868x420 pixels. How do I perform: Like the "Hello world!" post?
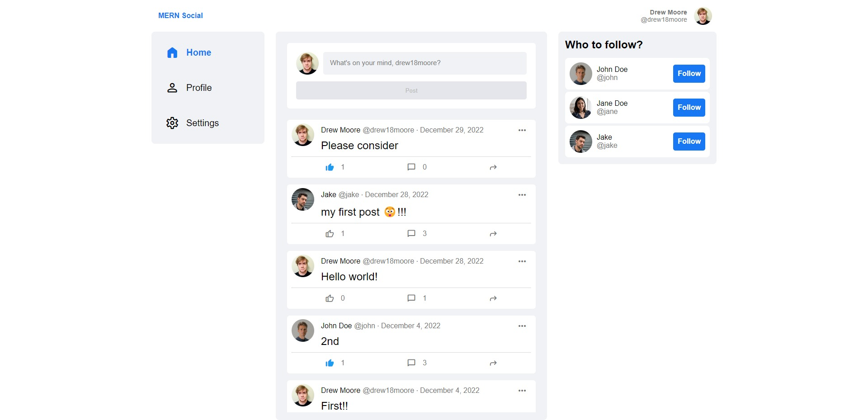[x=330, y=298]
